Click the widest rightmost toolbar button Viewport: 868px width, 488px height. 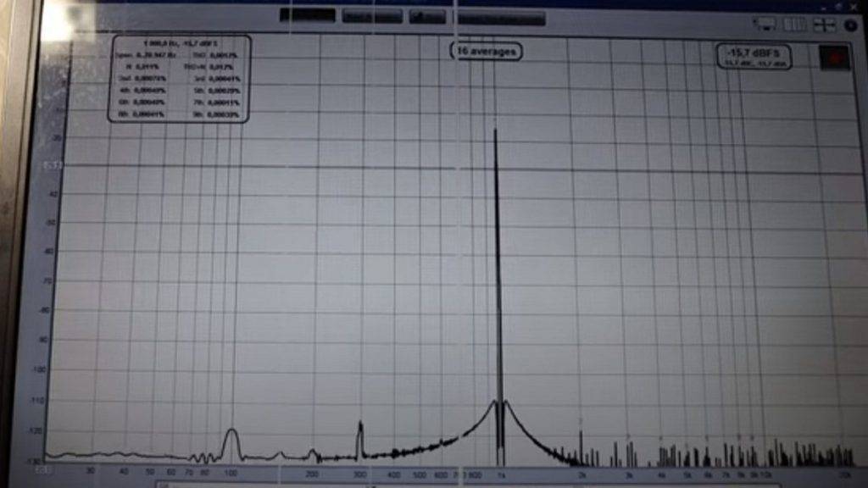[501, 17]
